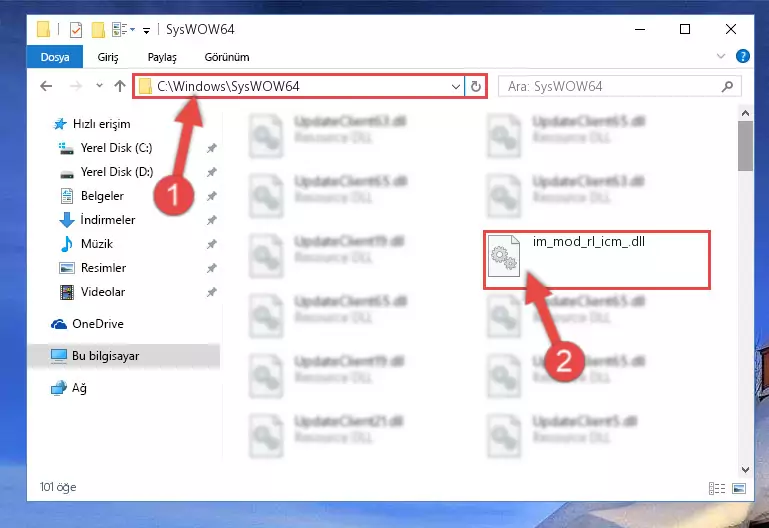Close the SysWOW64 window
Image resolution: width=769 pixels, height=528 pixels.
pos(731,29)
